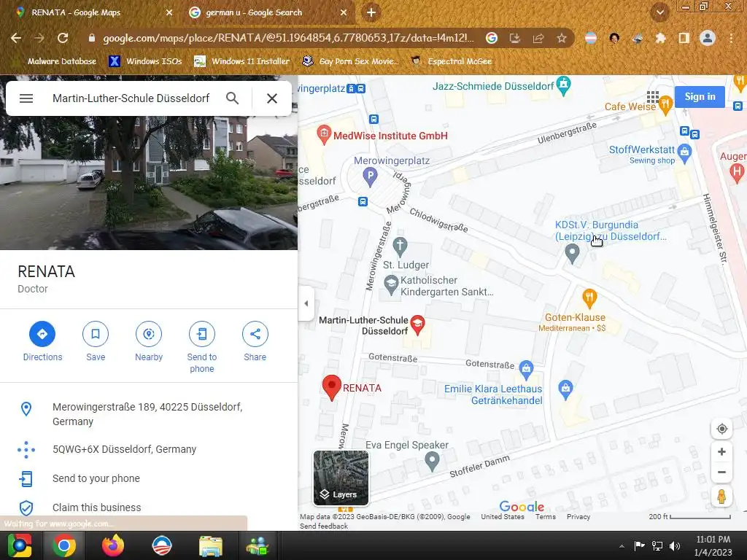
Task: Open Windows 11 Installer bookmark
Action: pyautogui.click(x=242, y=61)
